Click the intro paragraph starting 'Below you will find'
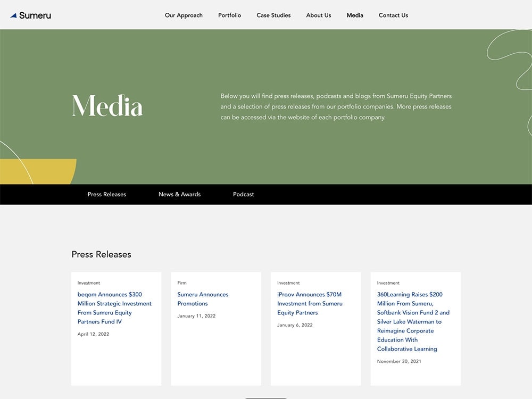The height and width of the screenshot is (399, 532). pyautogui.click(x=336, y=106)
